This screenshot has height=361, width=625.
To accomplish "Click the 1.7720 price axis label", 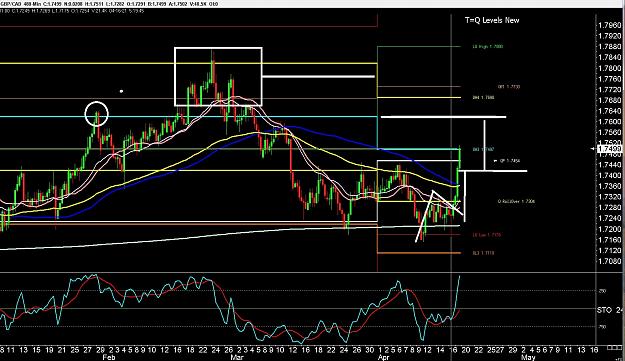I will click(x=610, y=90).
